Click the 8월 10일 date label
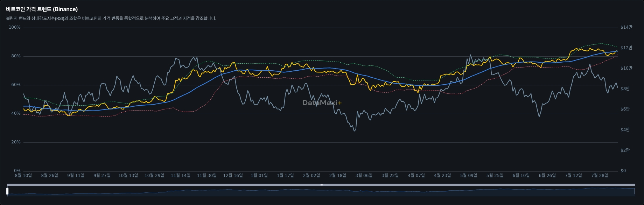Image resolution: width=644 pixels, height=205 pixels. [23, 175]
